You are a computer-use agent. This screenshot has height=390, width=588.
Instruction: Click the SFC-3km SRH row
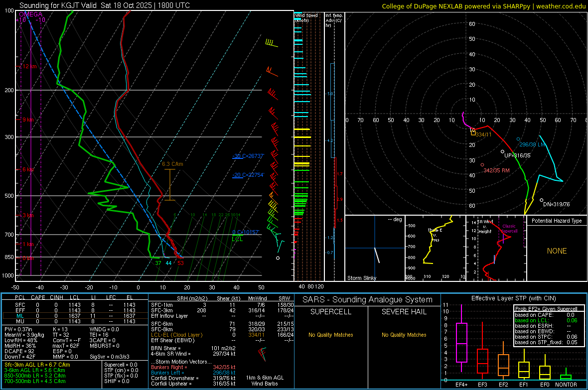click(222, 310)
